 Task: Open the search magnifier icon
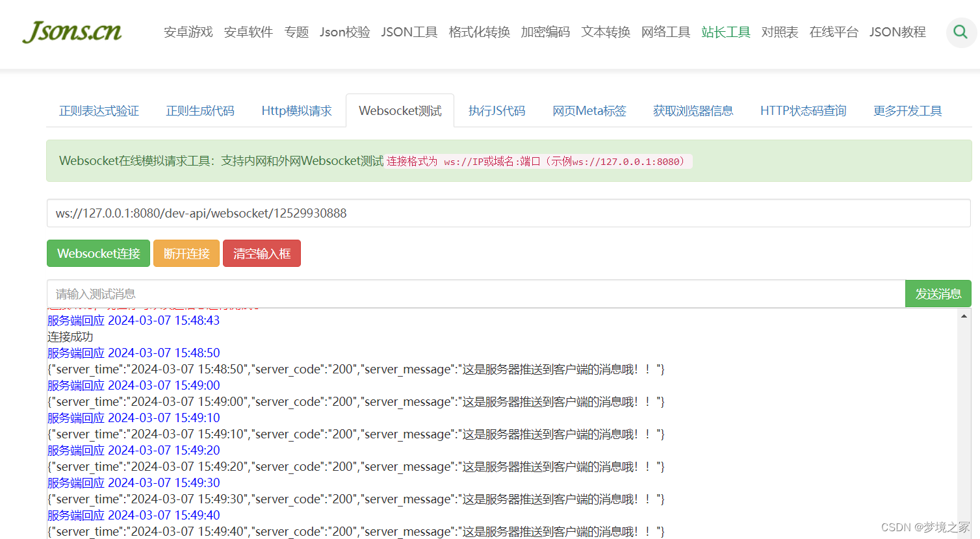[x=961, y=32]
